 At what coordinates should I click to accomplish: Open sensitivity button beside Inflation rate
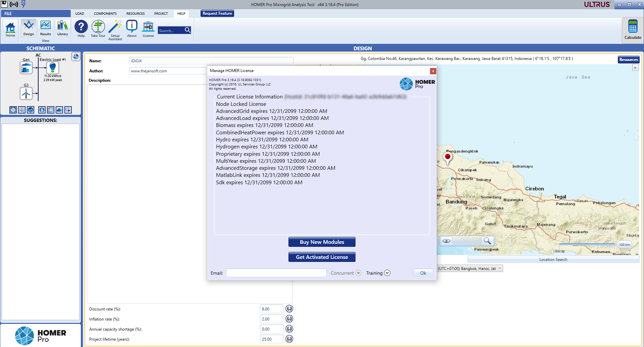pos(289,319)
